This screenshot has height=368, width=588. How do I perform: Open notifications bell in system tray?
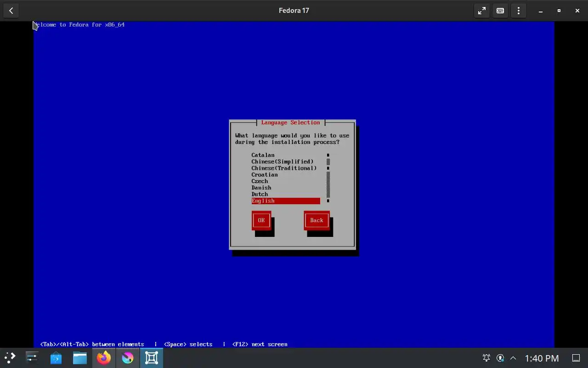486,358
